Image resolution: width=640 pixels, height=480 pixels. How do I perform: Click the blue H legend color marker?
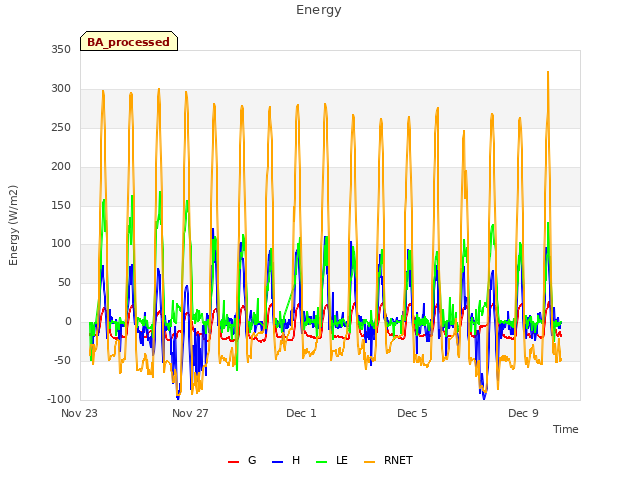click(278, 462)
